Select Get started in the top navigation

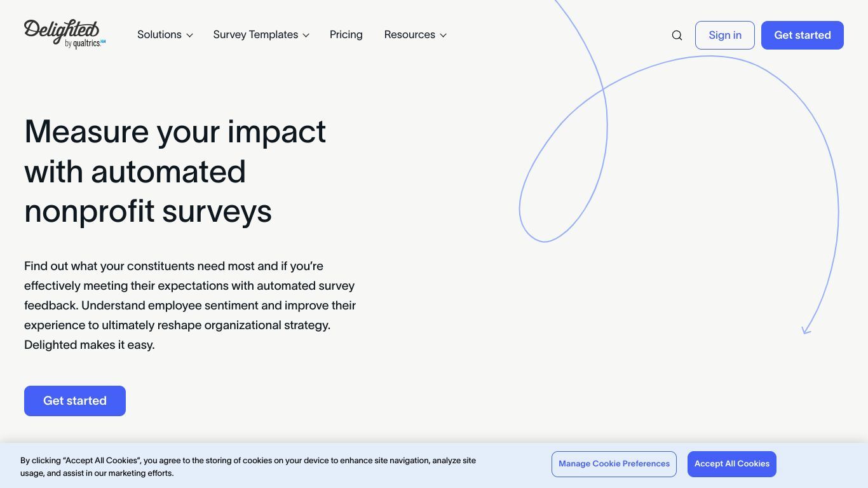pos(803,35)
